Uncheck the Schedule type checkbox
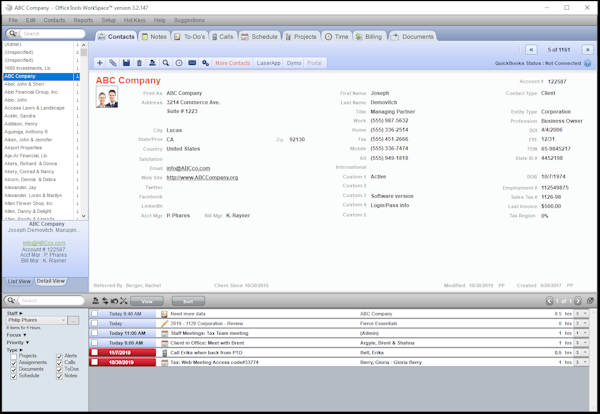The image size is (600, 414). click(14, 376)
